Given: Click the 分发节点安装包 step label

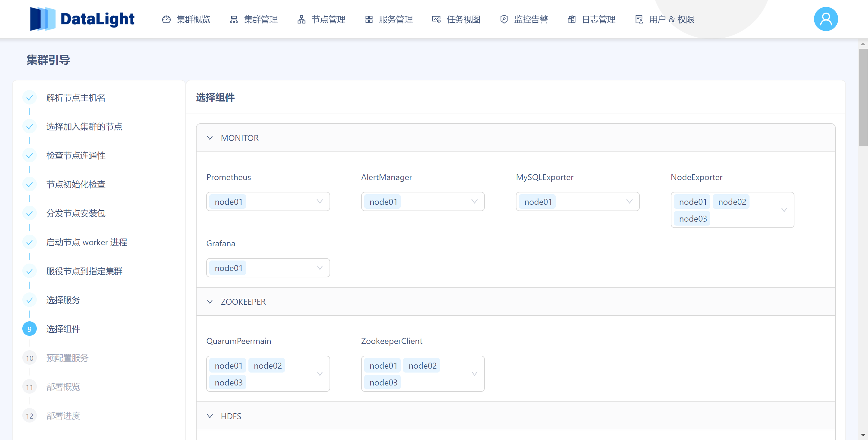Looking at the screenshot, I should point(76,214).
